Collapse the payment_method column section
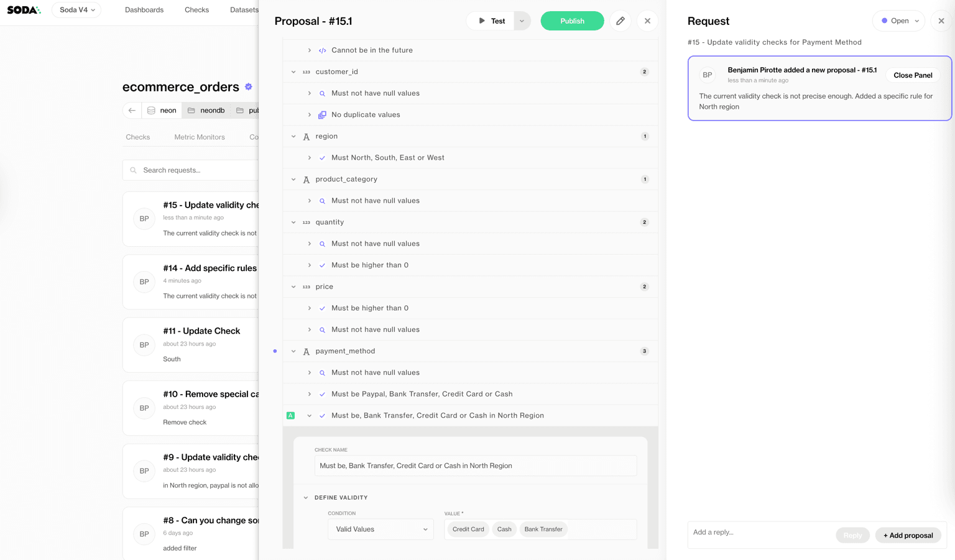 pyautogui.click(x=293, y=351)
